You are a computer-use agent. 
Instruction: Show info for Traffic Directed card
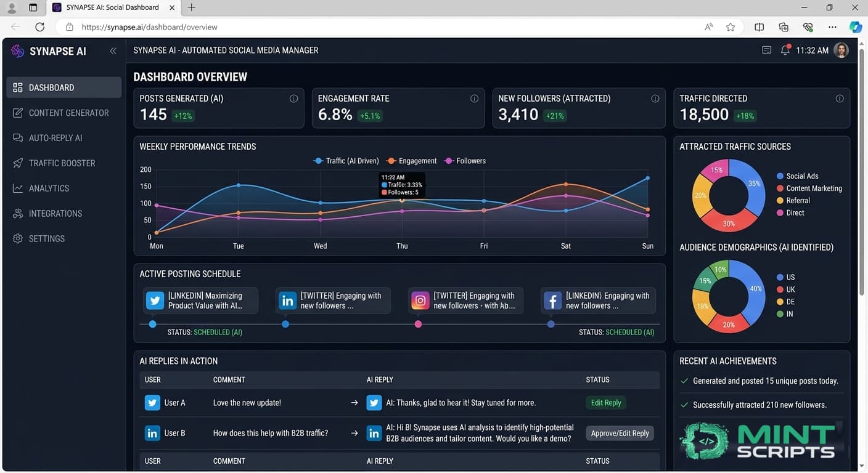(x=839, y=99)
